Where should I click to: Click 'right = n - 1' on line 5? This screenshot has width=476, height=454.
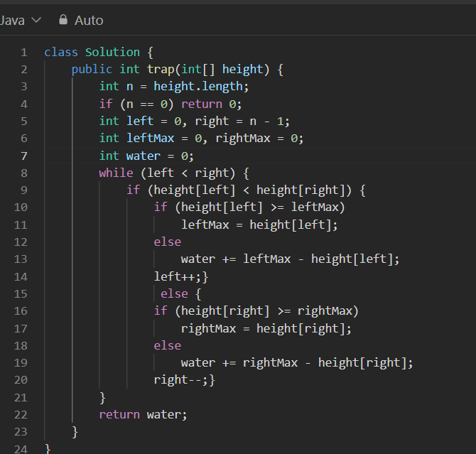[239, 121]
